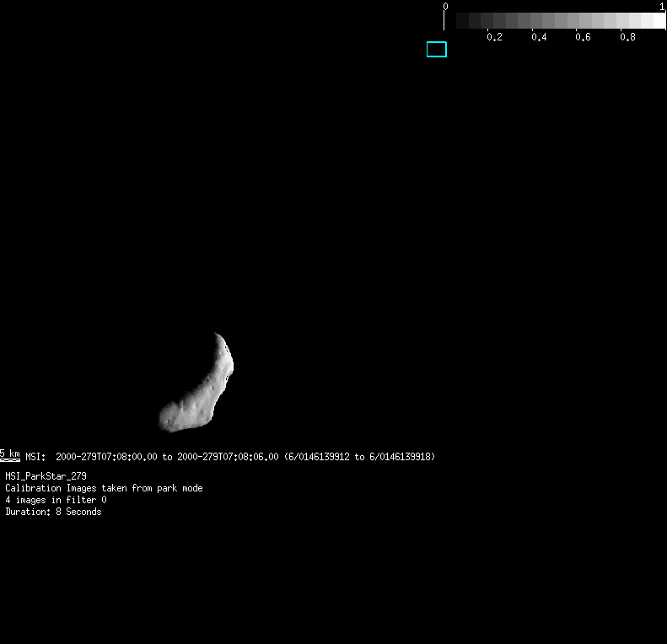Image resolution: width=667 pixels, height=644 pixels.
Task: Click the 0 label above the marker
Action: point(445,6)
